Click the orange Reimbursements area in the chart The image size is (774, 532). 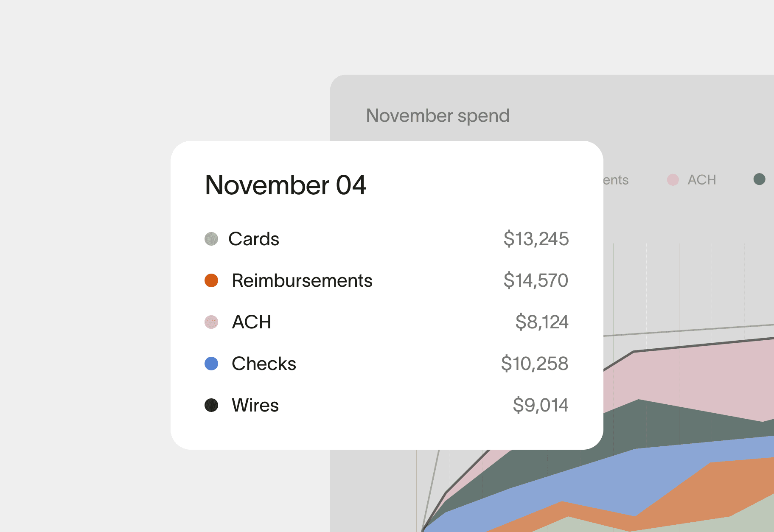click(721, 488)
